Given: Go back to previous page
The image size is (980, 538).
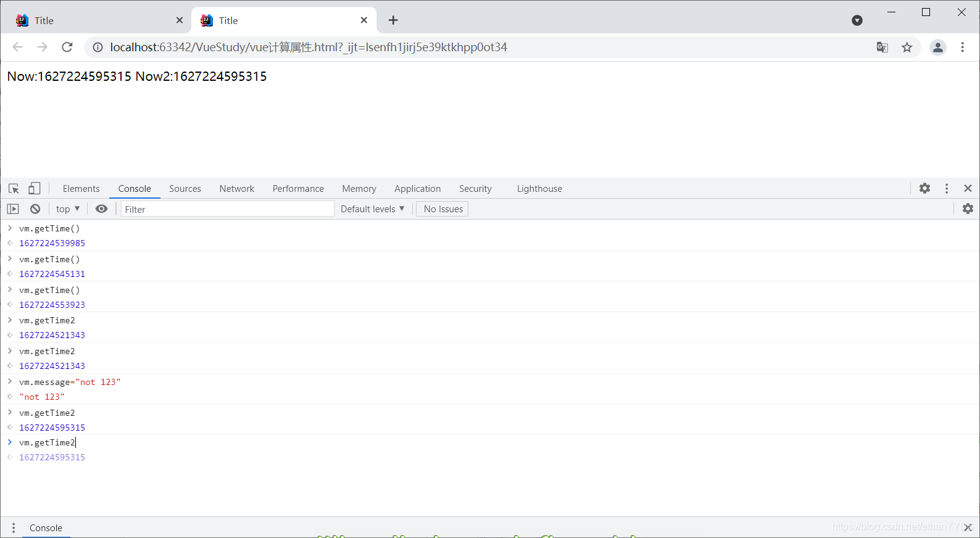Looking at the screenshot, I should [x=17, y=47].
